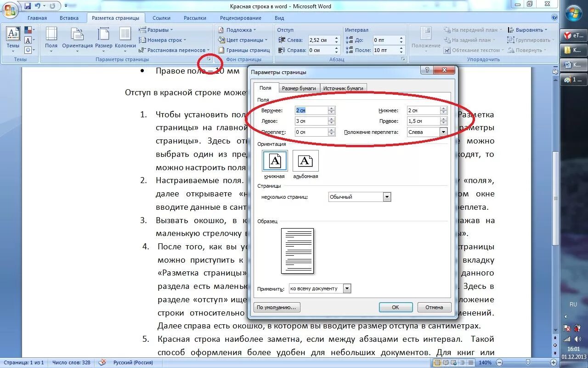Screen dimensions: 588x368
Task: Open the Разрывы breaks menu
Action: pyautogui.click(x=156, y=30)
